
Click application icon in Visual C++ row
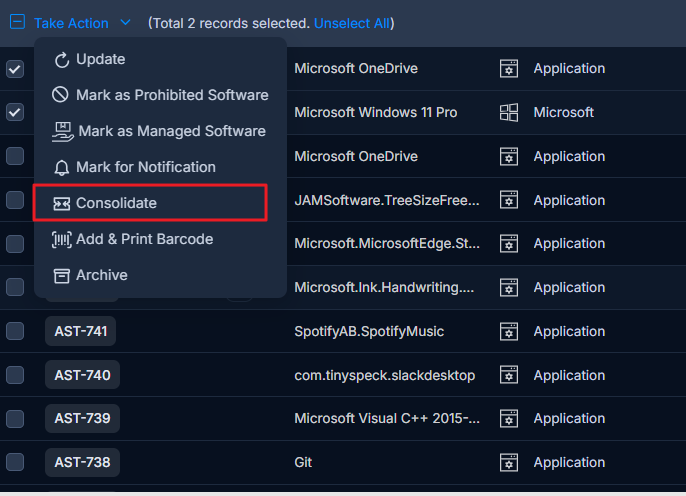click(x=509, y=419)
